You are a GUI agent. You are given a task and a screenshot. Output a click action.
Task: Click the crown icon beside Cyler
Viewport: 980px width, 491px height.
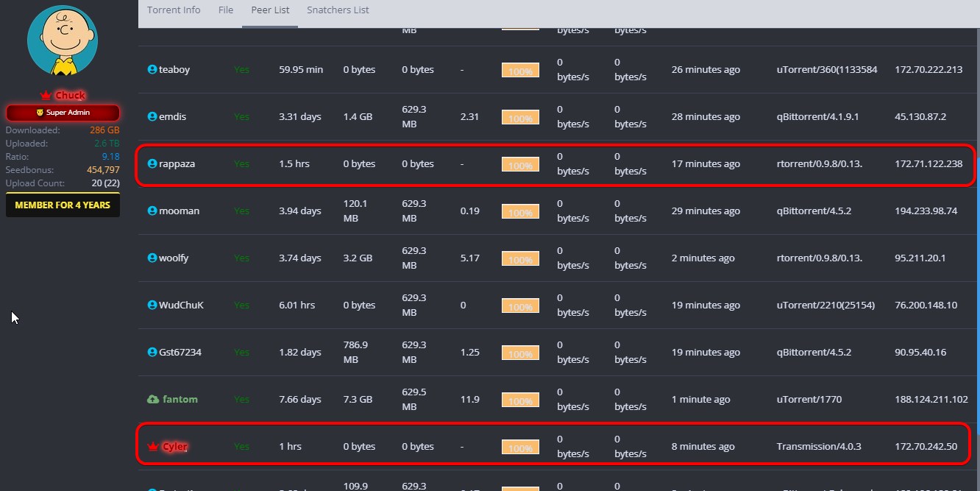[153, 447]
